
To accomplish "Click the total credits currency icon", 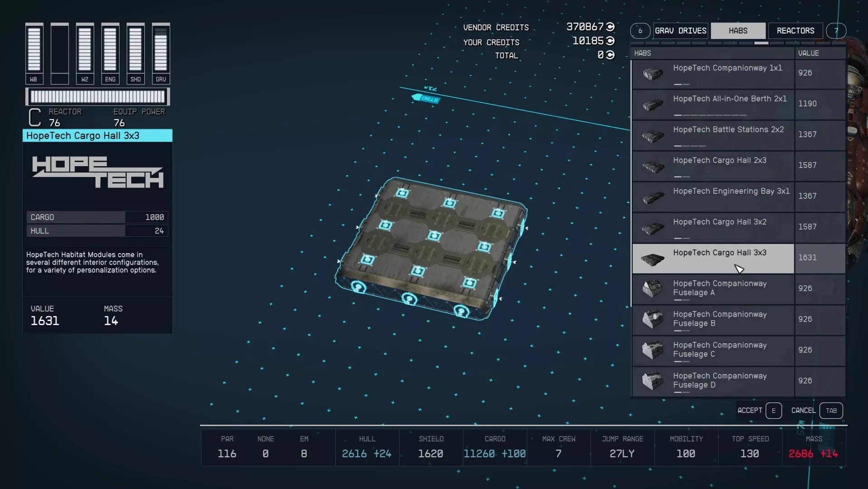I will coord(610,55).
